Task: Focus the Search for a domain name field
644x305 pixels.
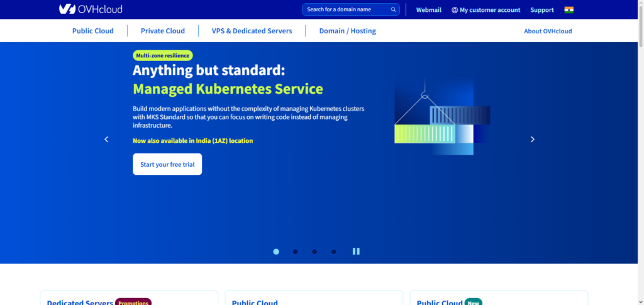Action: coord(346,9)
